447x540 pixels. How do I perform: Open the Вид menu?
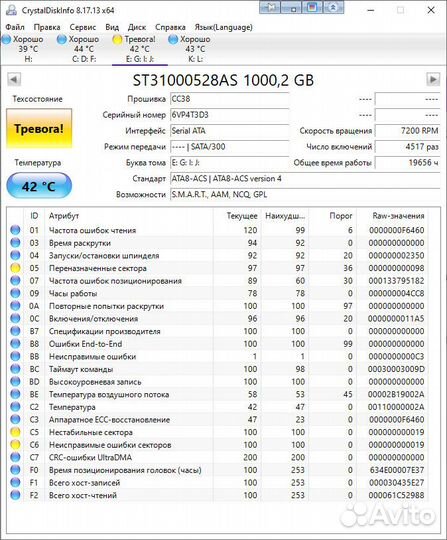tap(112, 27)
